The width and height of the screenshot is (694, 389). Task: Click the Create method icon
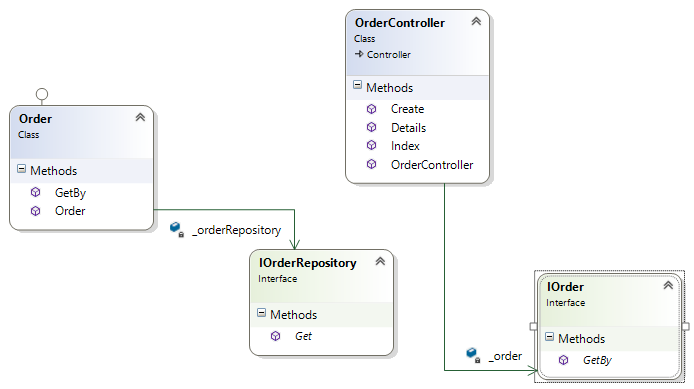click(x=372, y=108)
